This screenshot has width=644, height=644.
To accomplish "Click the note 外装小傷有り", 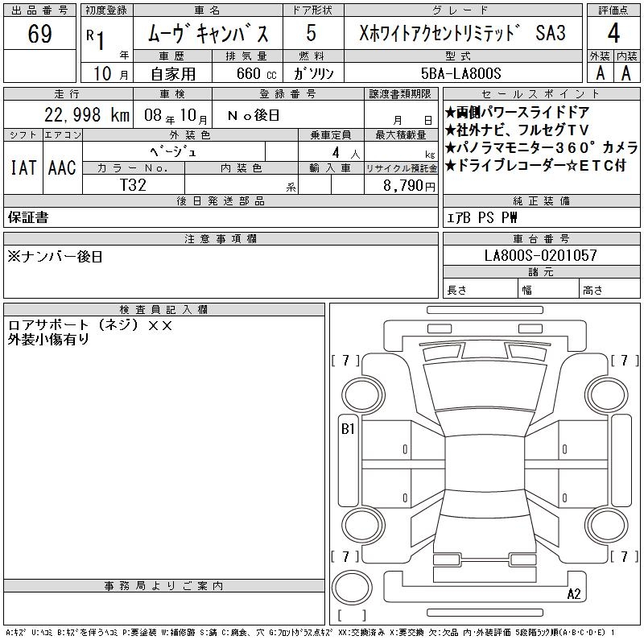I will point(48,339).
